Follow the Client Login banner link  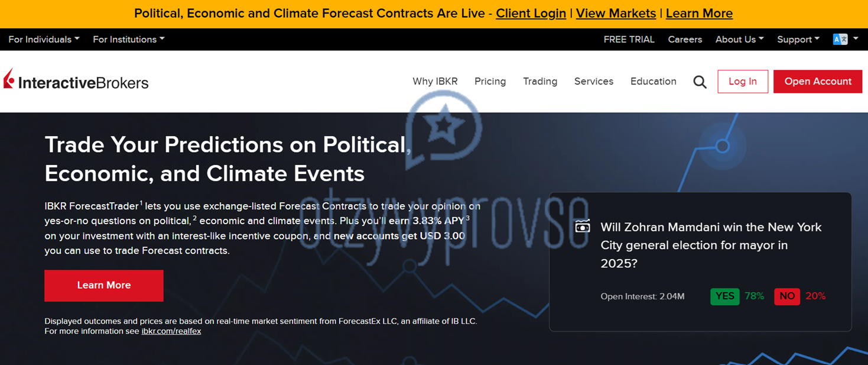point(531,13)
